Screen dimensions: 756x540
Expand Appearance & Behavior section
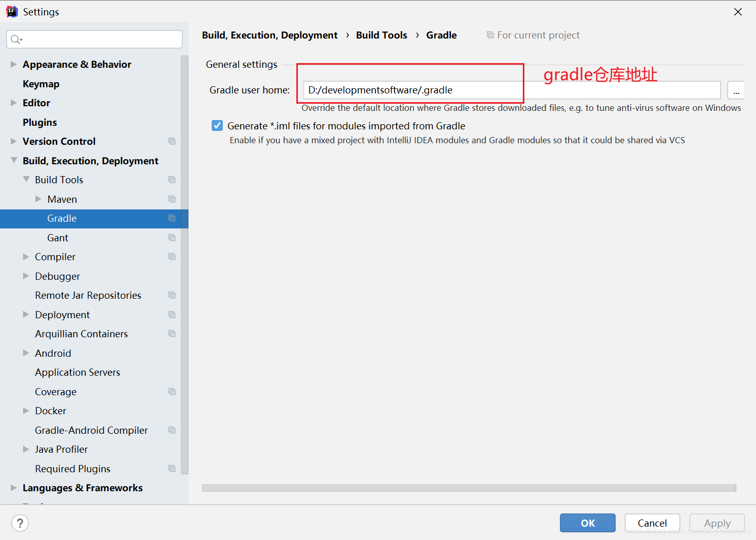click(x=14, y=64)
